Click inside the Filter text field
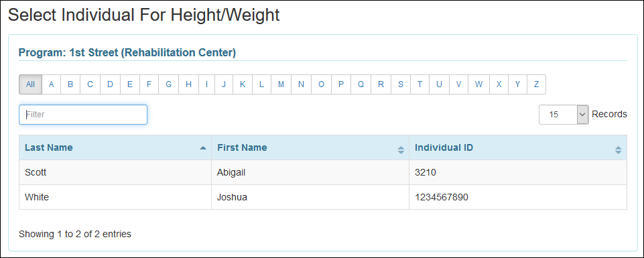The height and width of the screenshot is (258, 644). click(x=83, y=115)
